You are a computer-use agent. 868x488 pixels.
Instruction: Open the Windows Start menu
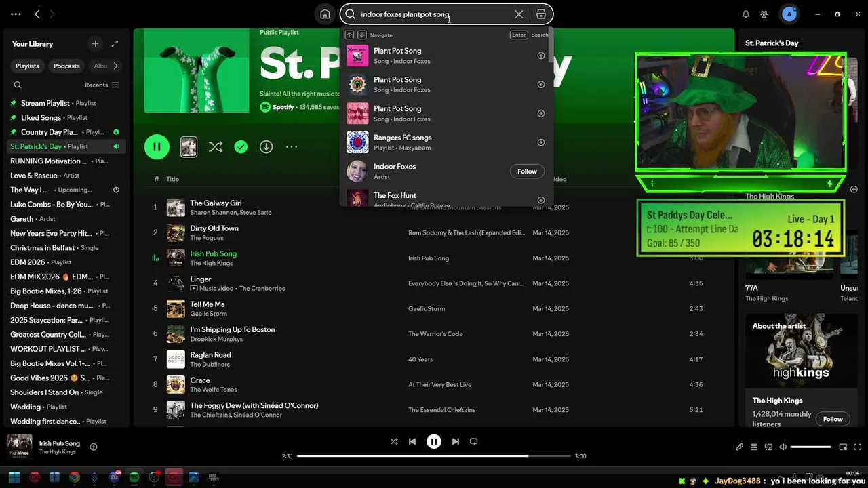[14, 477]
